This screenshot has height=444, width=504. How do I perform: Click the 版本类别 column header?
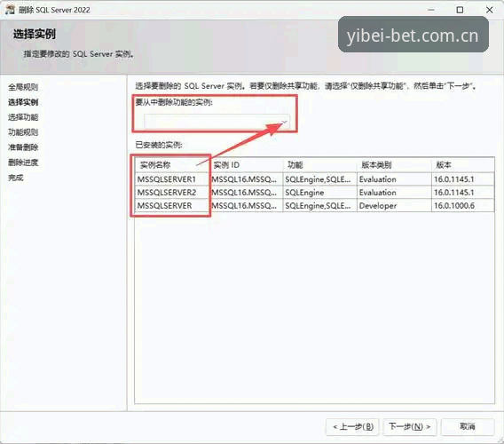(x=394, y=165)
